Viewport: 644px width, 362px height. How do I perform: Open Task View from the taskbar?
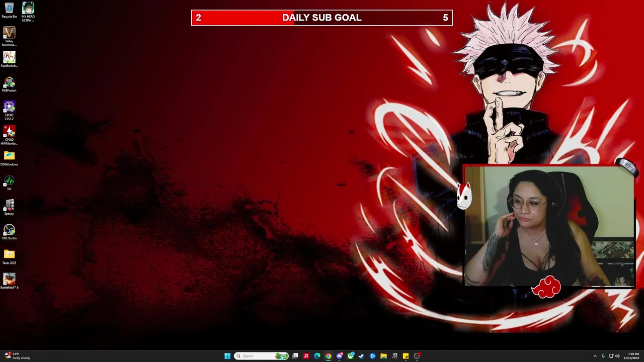click(x=295, y=356)
